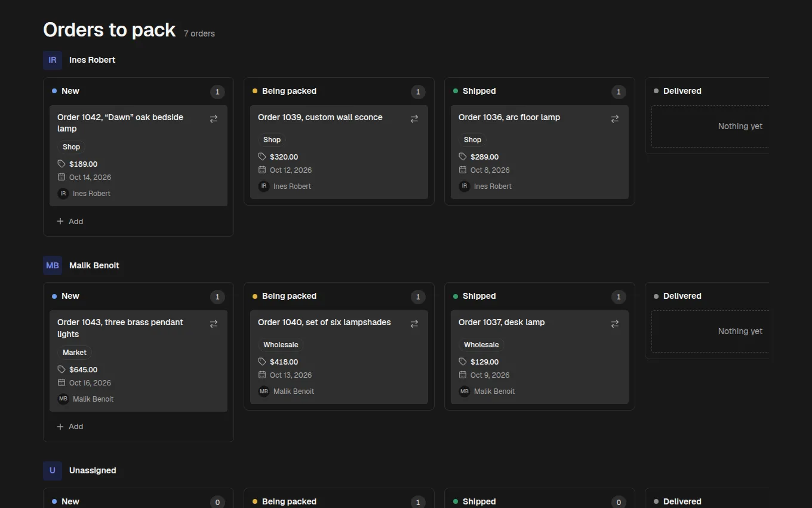The width and height of the screenshot is (812, 508).
Task: Click the small MB avatar on Order 1037 card
Action: 465,391
